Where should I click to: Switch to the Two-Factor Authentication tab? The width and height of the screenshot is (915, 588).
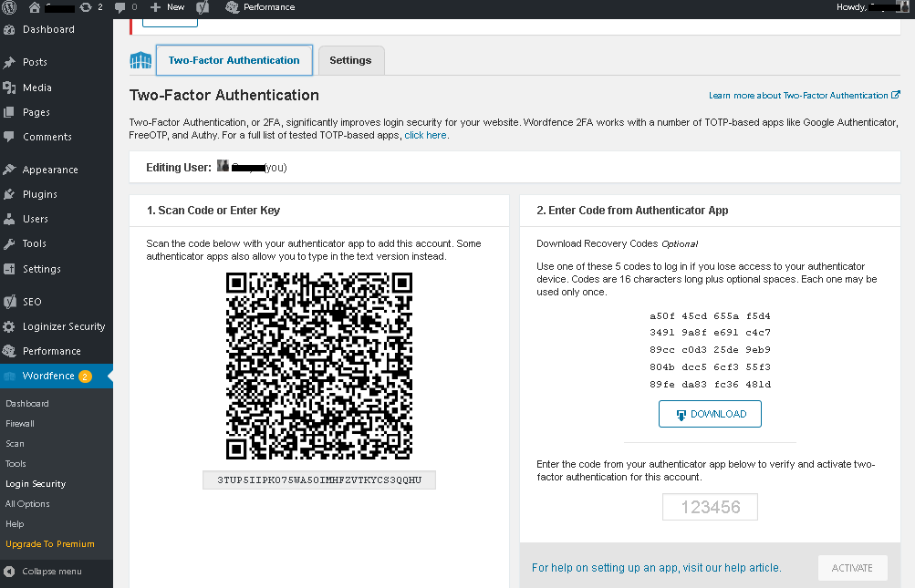[x=234, y=60]
